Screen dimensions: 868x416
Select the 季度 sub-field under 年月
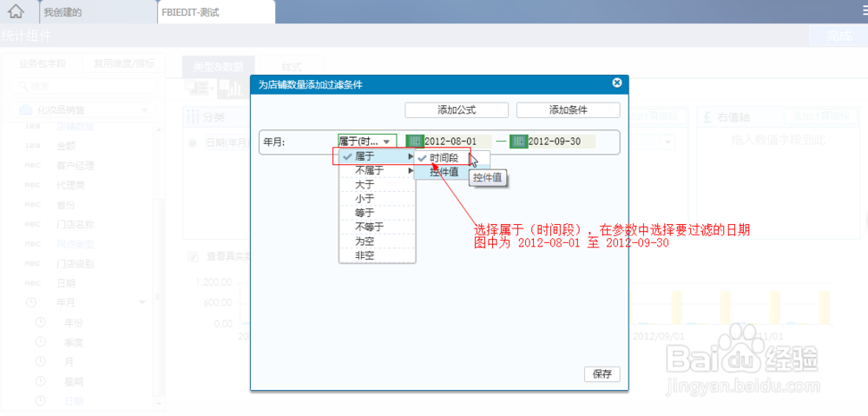pyautogui.click(x=74, y=342)
